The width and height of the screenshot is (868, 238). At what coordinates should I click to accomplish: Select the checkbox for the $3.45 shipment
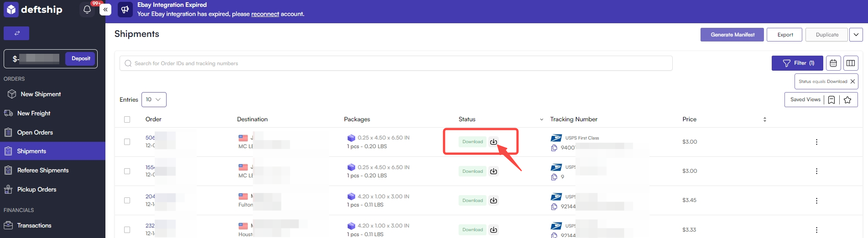coord(127,201)
